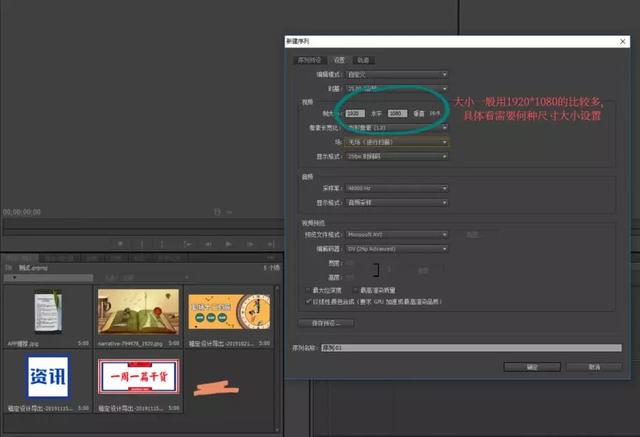The width and height of the screenshot is (640, 437).
Task: Click the link bracket icon between width and height
Action: point(376,270)
